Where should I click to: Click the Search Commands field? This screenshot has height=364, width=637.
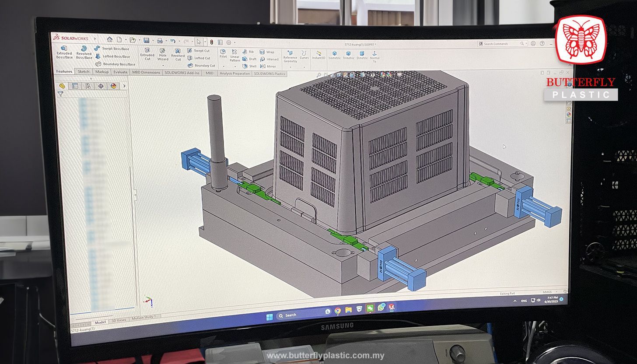point(503,44)
